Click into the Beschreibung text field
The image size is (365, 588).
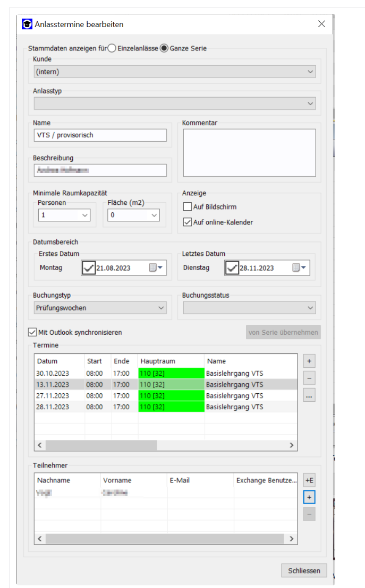[100, 170]
